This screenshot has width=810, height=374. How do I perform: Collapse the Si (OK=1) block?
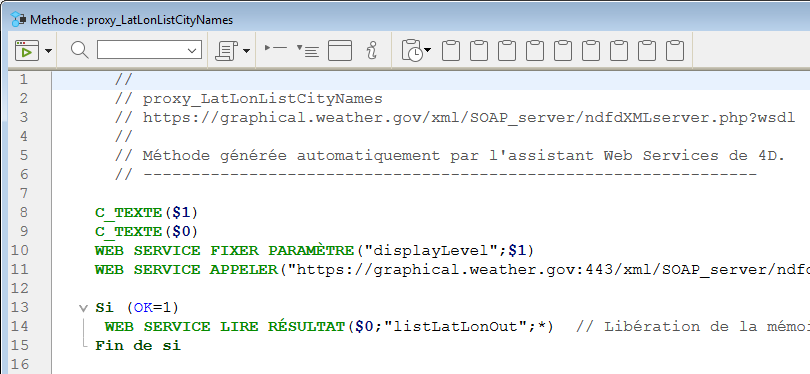click(83, 308)
